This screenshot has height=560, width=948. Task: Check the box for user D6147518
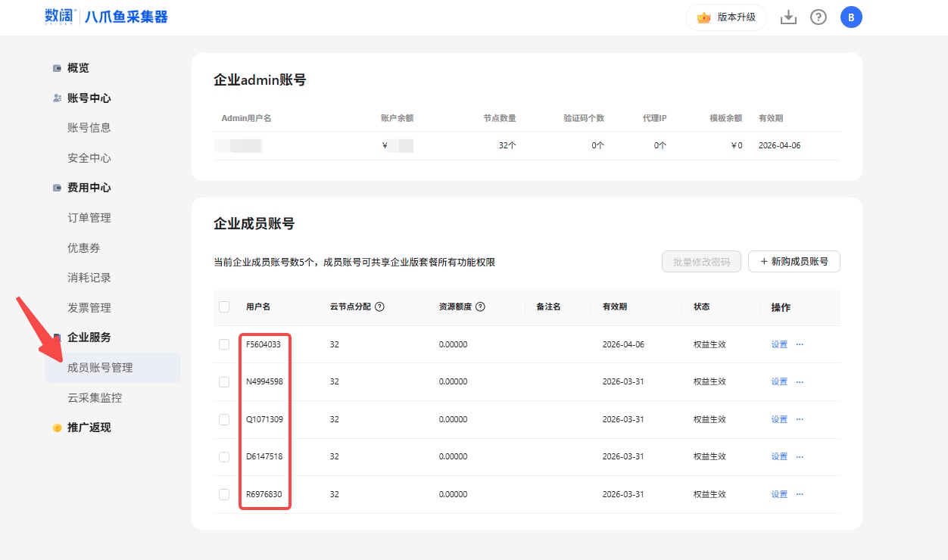224,456
